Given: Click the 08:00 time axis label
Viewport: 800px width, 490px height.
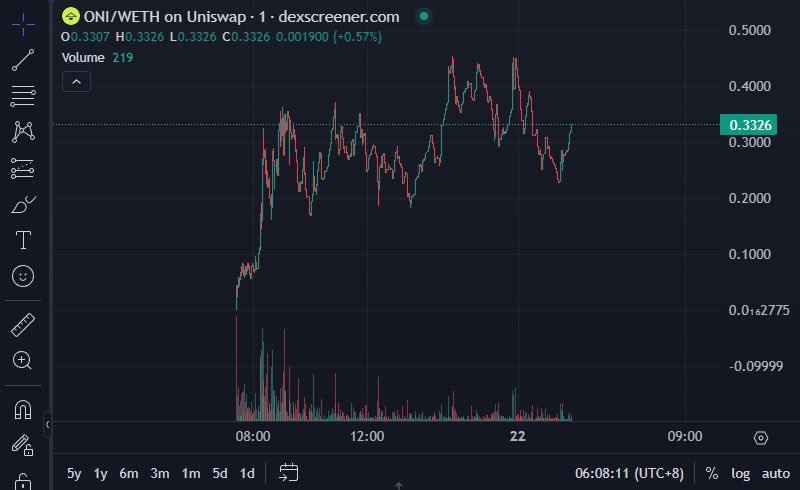Looking at the screenshot, I should (x=253, y=436).
